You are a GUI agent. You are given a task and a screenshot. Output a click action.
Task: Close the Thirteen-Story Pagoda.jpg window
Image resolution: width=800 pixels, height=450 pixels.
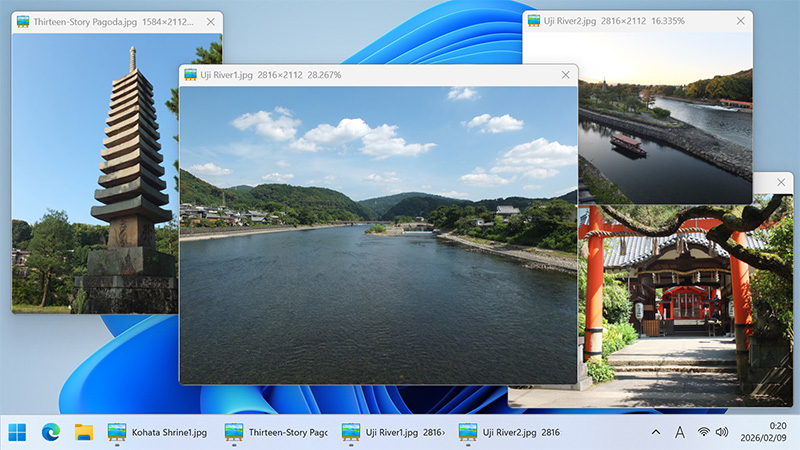[209, 21]
